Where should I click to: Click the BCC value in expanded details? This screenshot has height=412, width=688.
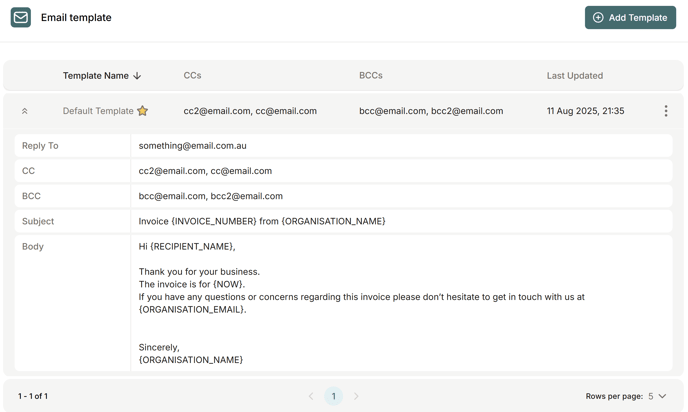click(x=400, y=196)
